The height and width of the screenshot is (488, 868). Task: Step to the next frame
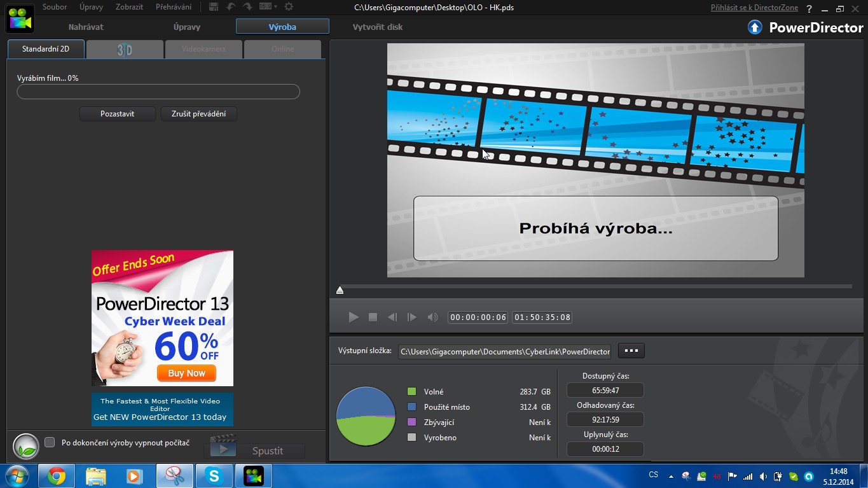click(x=412, y=317)
